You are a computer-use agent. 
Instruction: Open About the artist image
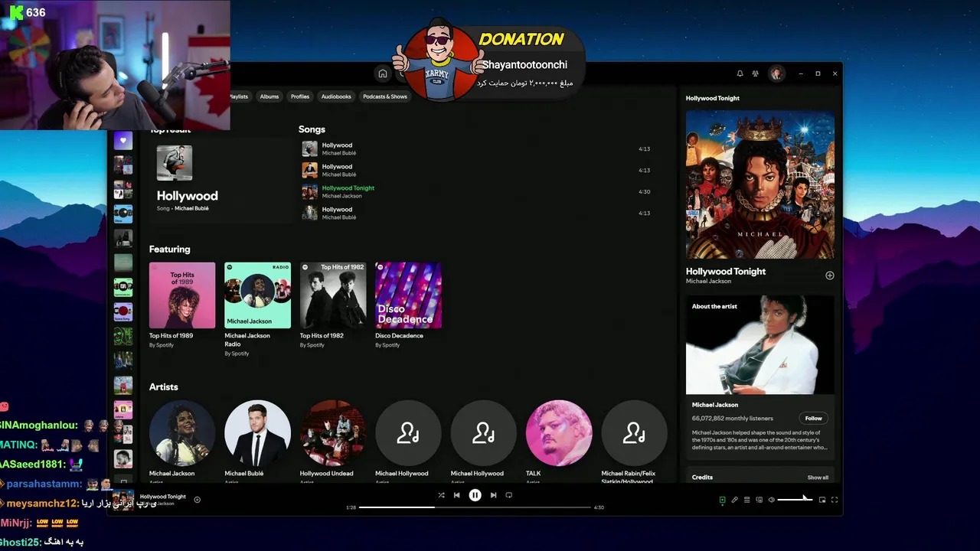tap(760, 344)
